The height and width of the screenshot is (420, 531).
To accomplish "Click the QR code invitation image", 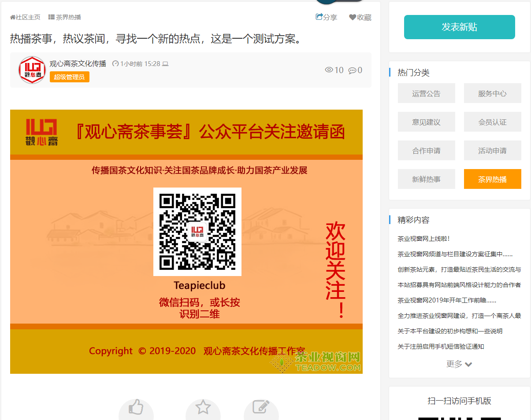I will click(x=186, y=241).
